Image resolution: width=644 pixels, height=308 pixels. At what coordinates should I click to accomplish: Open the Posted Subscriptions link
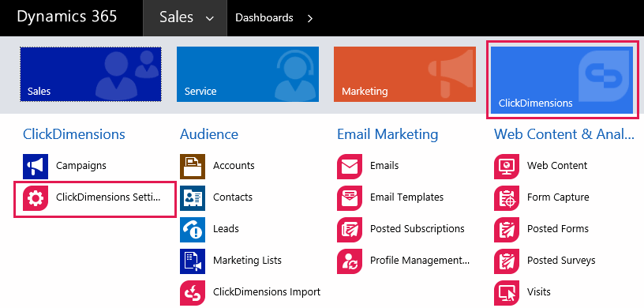[417, 229]
